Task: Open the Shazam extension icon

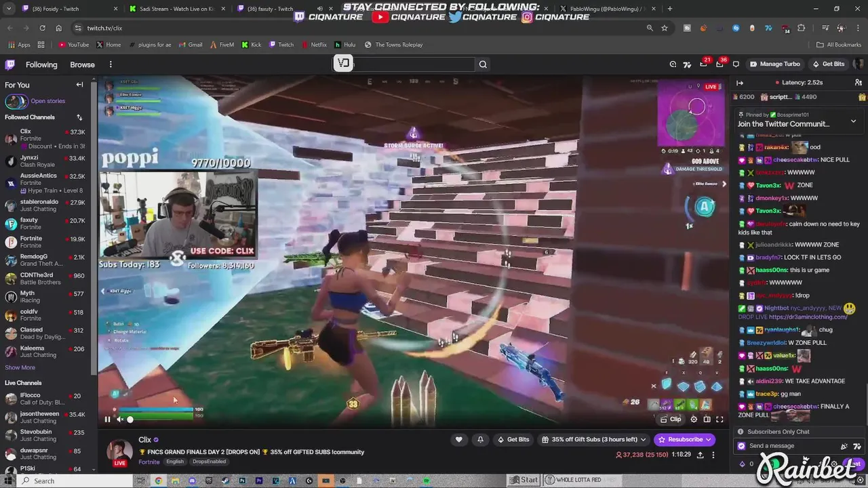Action: tap(736, 28)
